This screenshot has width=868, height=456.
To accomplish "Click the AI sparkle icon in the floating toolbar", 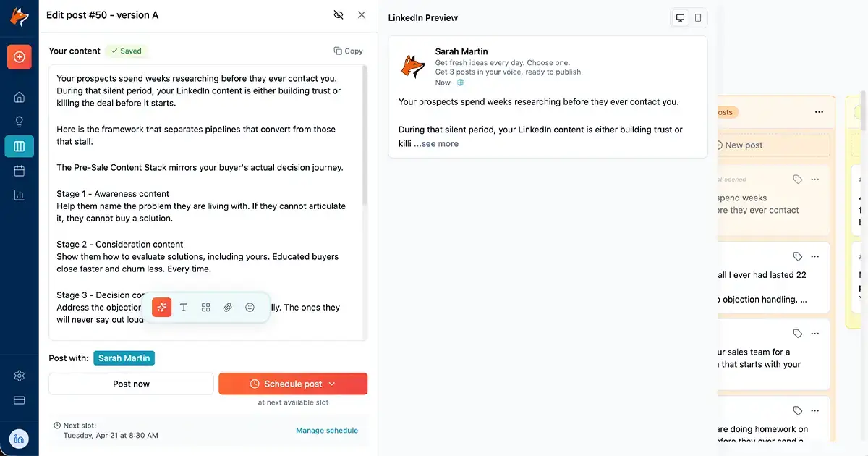I will (162, 307).
